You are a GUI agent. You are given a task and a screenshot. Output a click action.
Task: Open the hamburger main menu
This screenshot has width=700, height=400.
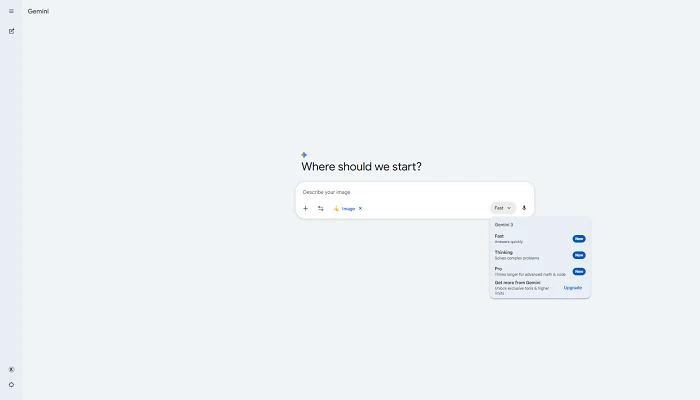pos(11,11)
